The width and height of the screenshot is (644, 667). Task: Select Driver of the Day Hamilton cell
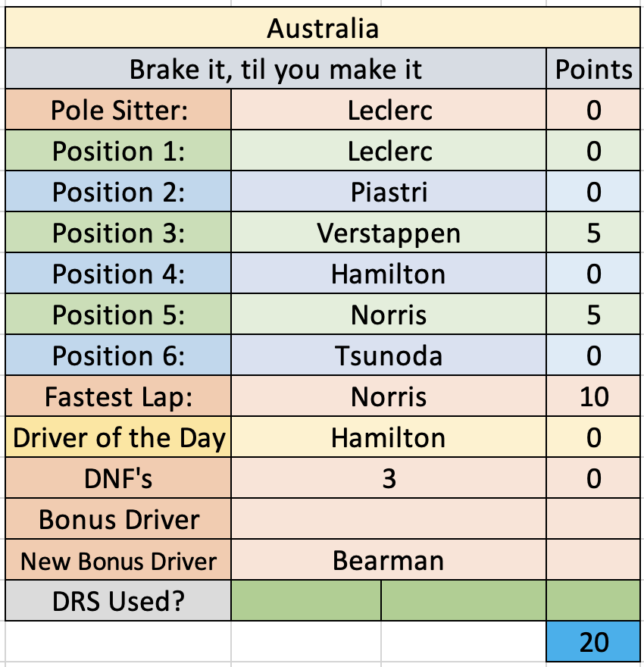tap(389, 437)
